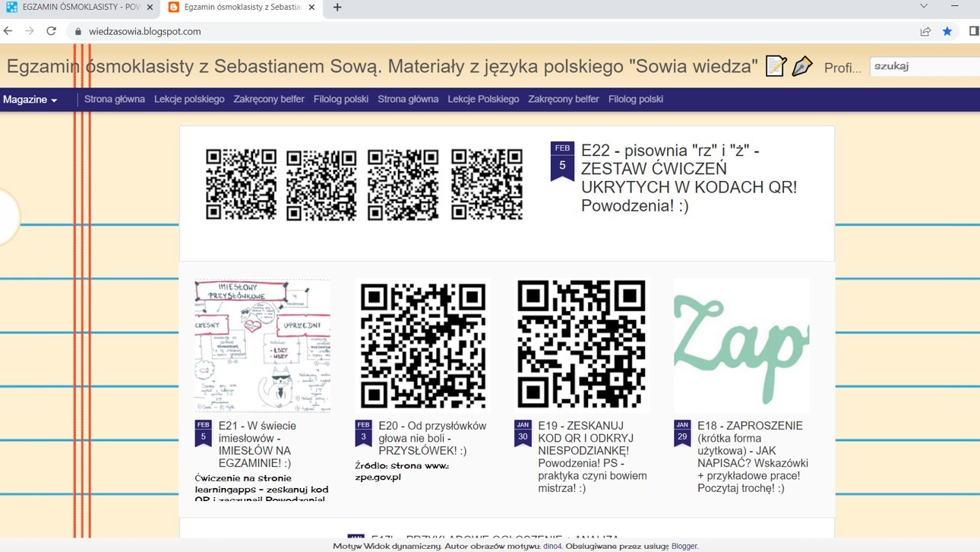Click the browser back arrow
Image resolution: width=980 pixels, height=552 pixels.
point(8,31)
